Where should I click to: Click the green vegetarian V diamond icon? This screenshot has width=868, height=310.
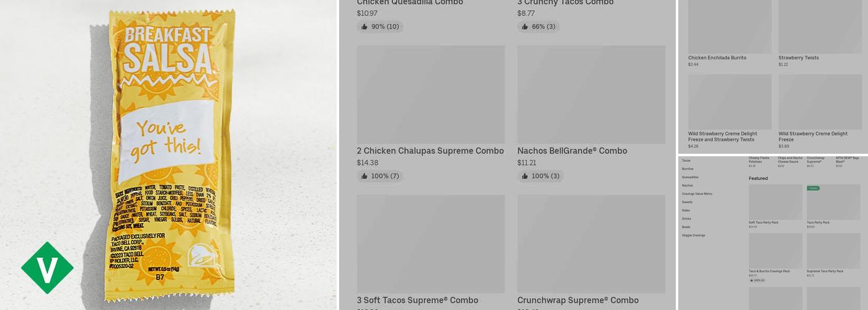[x=47, y=268]
